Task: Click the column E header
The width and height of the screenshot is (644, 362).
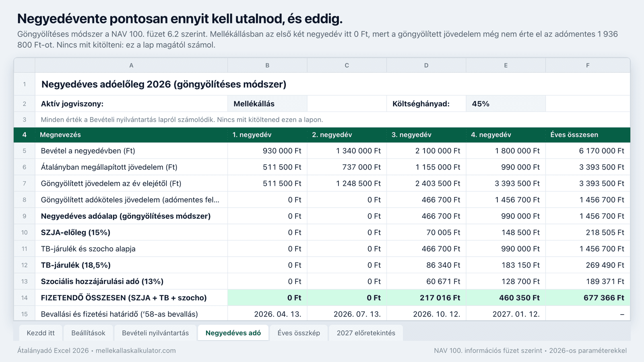Action: click(506, 65)
